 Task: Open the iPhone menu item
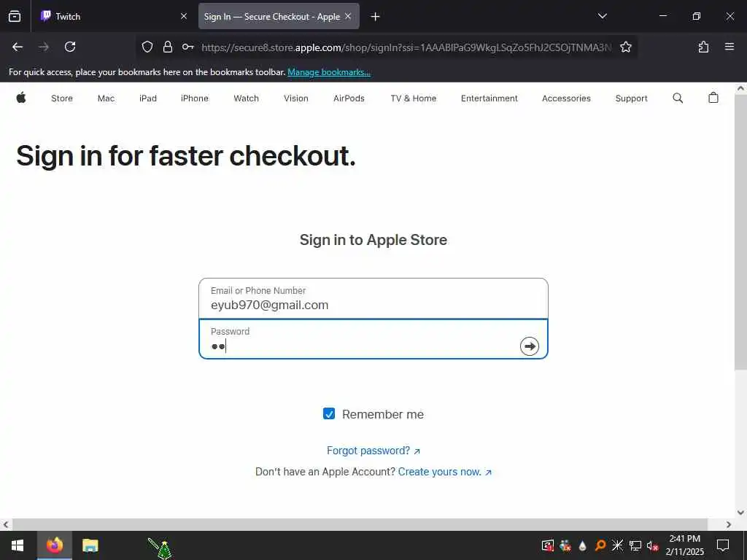194,98
